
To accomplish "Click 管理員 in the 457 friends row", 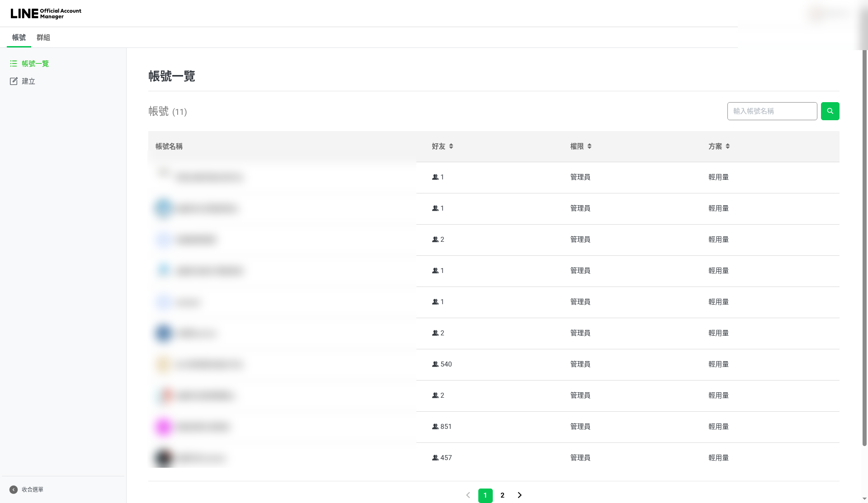I will pos(580,458).
